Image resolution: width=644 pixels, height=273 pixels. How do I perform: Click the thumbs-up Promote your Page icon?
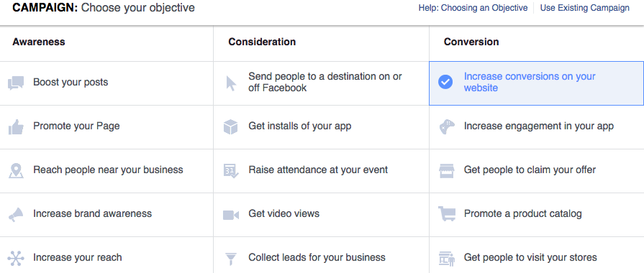(16, 126)
